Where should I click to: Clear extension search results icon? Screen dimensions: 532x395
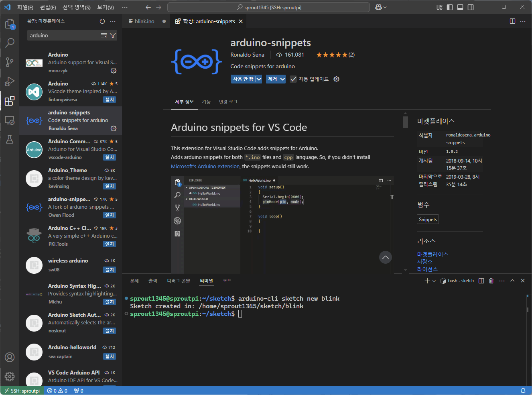coord(104,35)
